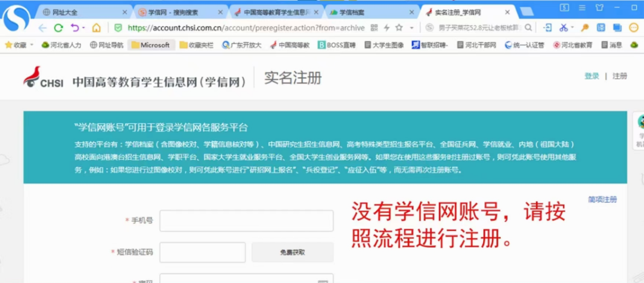Open the key password manager icon

(x=585, y=28)
